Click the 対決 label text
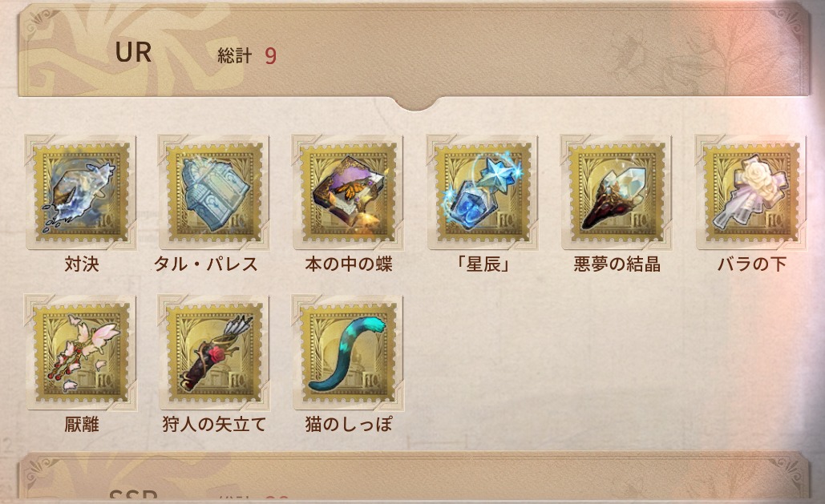The image size is (825, 504). click(82, 264)
